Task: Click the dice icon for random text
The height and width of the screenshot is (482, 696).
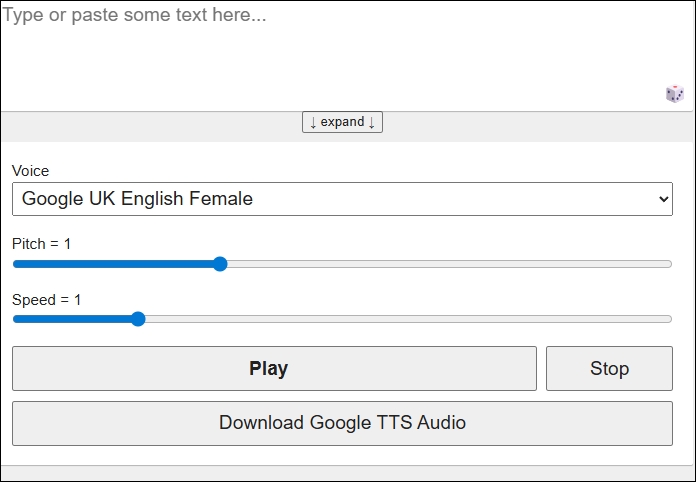Action: [x=675, y=94]
